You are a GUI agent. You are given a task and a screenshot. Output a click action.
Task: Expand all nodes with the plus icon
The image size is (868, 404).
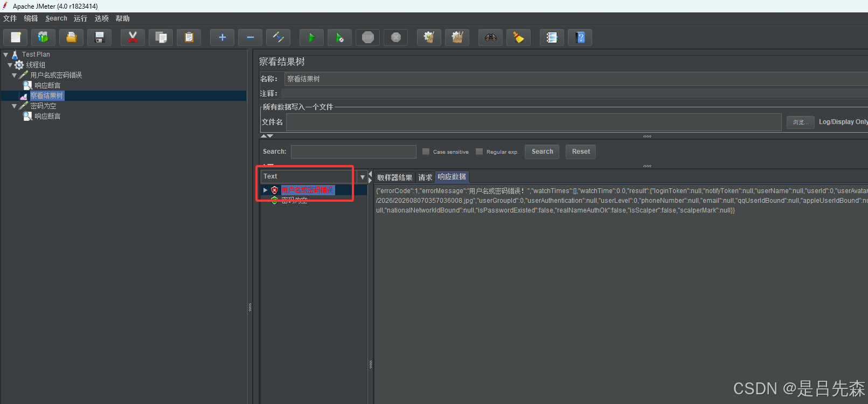click(222, 37)
